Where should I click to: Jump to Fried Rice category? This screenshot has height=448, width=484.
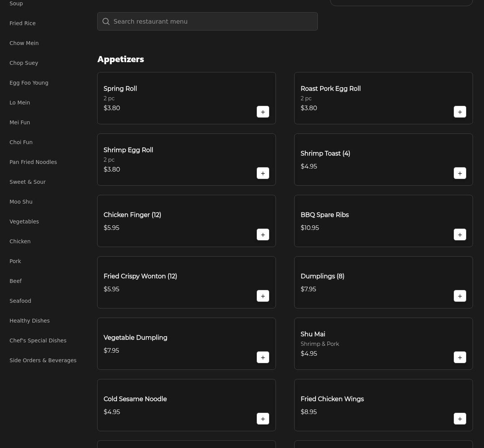pos(22,23)
